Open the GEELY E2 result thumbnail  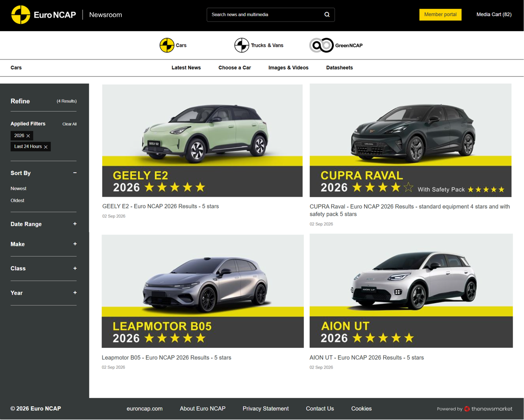click(203, 140)
